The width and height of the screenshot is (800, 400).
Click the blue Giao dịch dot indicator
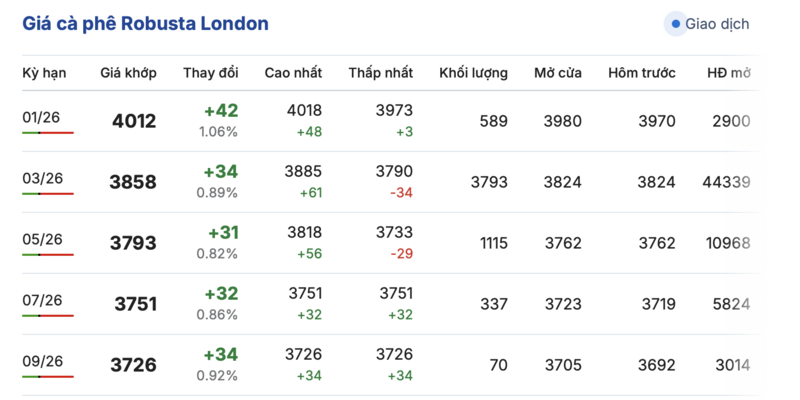click(676, 24)
